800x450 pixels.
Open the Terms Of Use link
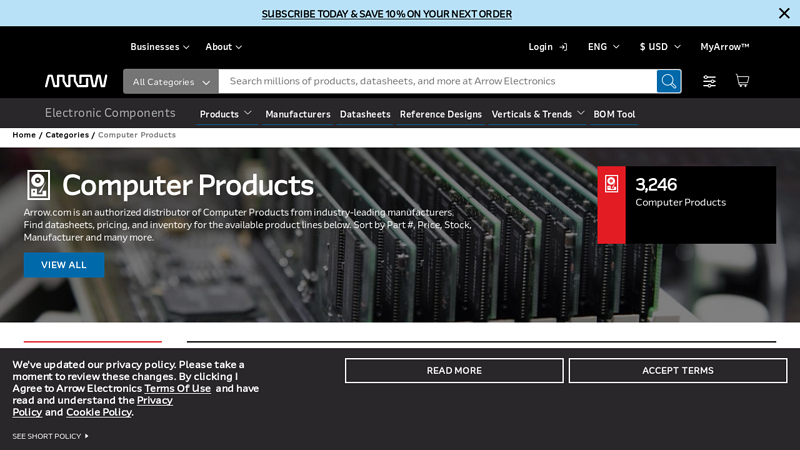coord(178,388)
